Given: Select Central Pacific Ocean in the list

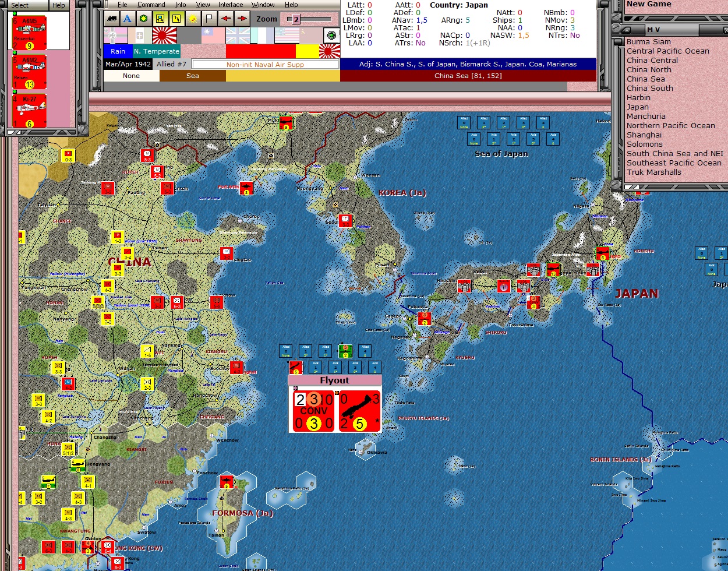Looking at the screenshot, I should tap(668, 51).
